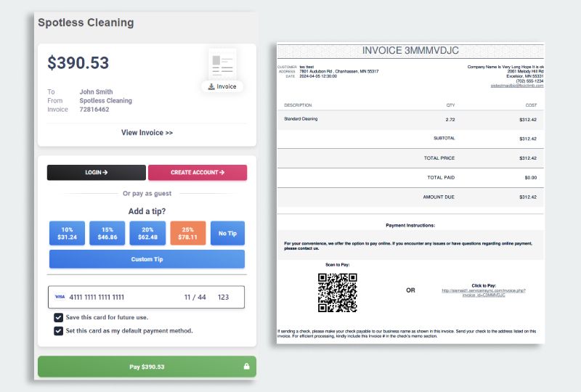Click the invoice date 2024-04-05
The image size is (581, 392).
(x=318, y=76)
